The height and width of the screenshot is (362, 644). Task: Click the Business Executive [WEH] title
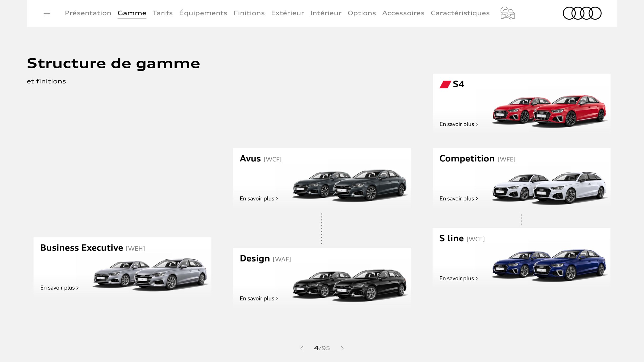pyautogui.click(x=92, y=248)
